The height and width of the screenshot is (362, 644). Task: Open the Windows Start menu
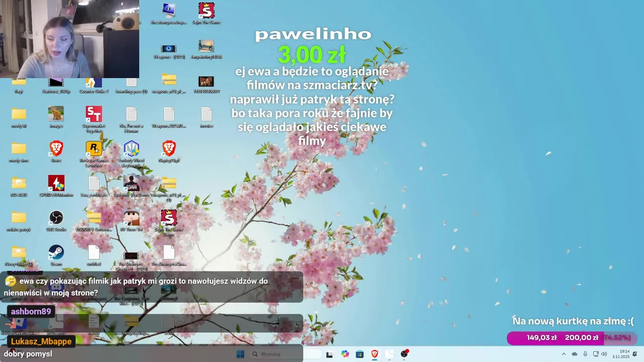click(x=240, y=354)
